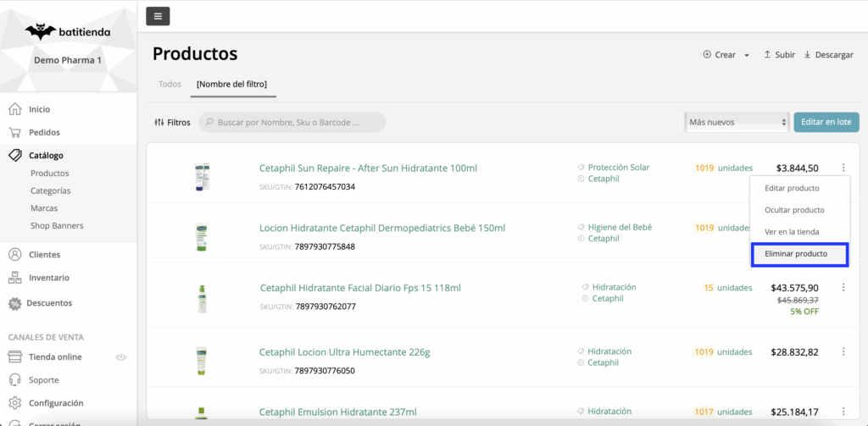Open Configuración via the gear icon
Screen dimensions: 868x426
[14, 403]
